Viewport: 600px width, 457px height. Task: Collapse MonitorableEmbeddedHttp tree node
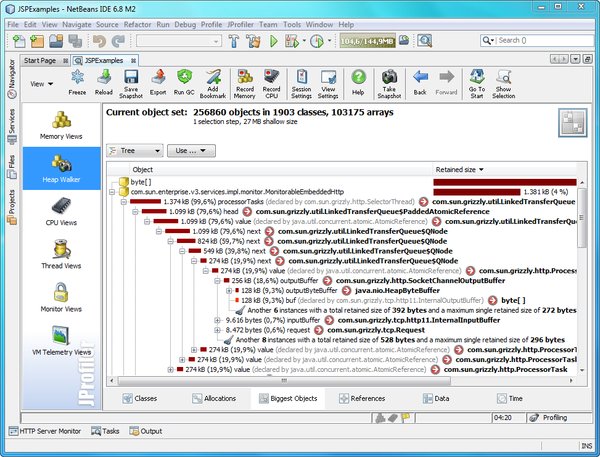click(112, 192)
